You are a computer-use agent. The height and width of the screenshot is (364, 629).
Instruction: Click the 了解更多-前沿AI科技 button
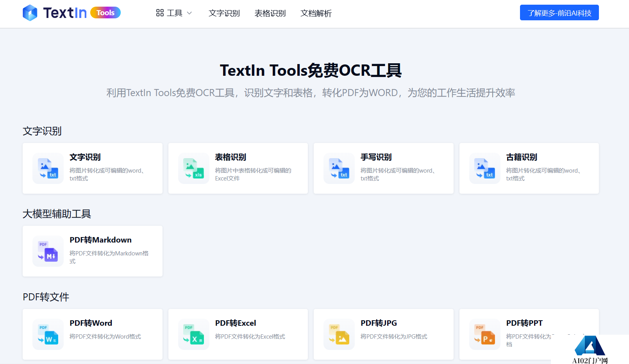coord(559,12)
